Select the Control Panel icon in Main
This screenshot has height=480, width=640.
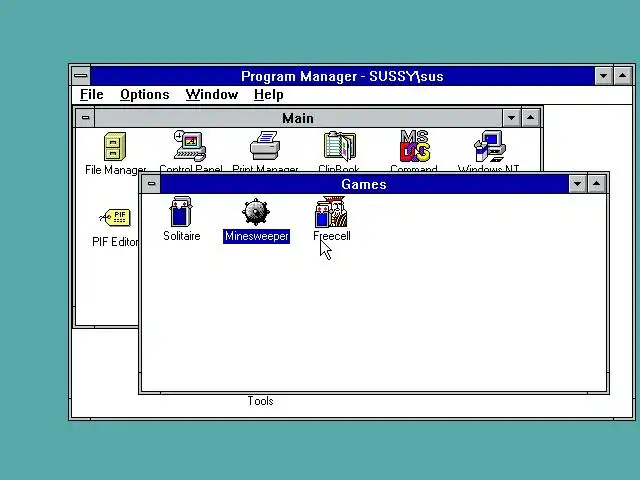tap(190, 146)
